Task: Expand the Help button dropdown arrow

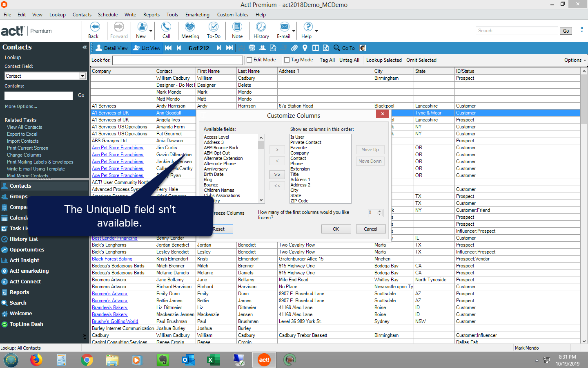Action: point(316,31)
